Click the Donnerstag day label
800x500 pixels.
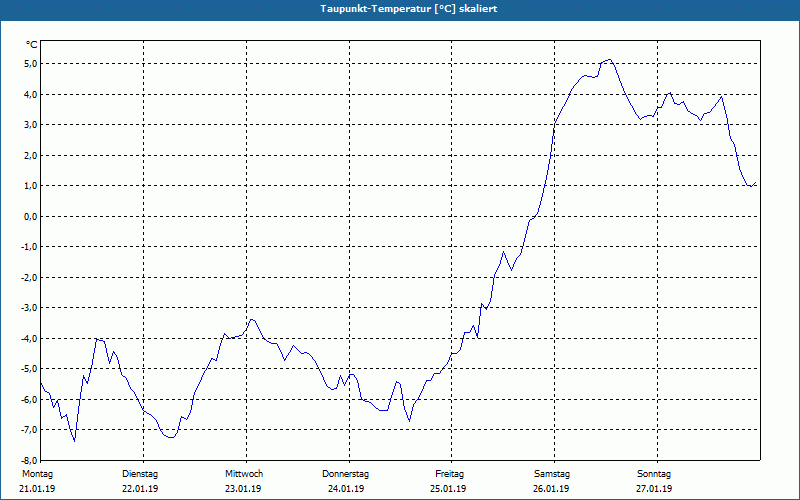pos(345,474)
